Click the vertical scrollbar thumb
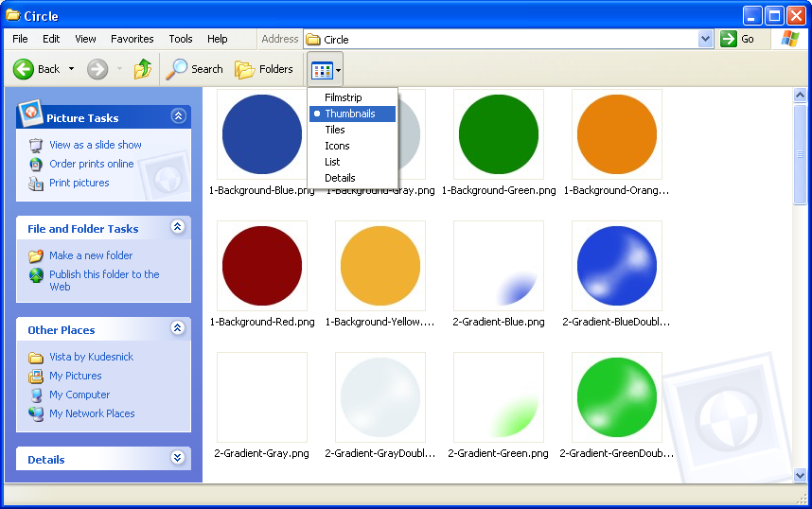The image size is (812, 509). [x=800, y=154]
